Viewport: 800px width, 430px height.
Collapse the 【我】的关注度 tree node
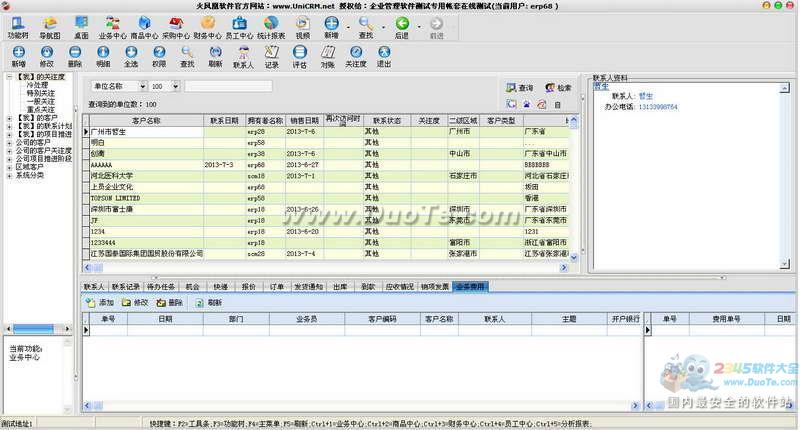coord(9,77)
